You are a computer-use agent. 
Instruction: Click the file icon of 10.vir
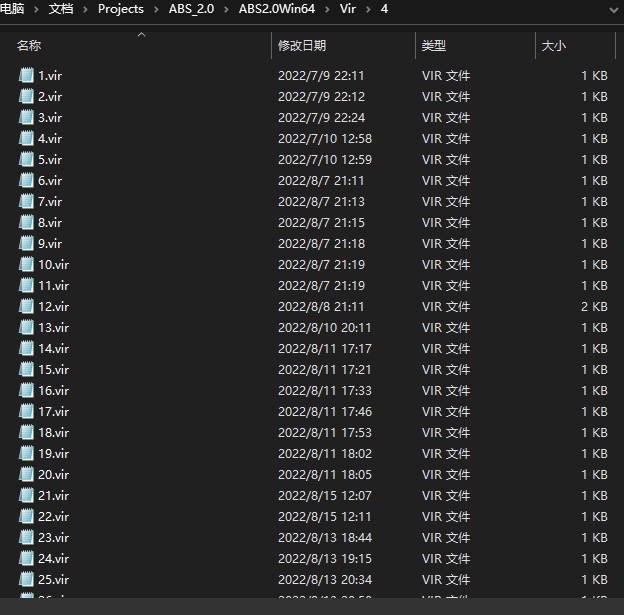pyautogui.click(x=26, y=264)
